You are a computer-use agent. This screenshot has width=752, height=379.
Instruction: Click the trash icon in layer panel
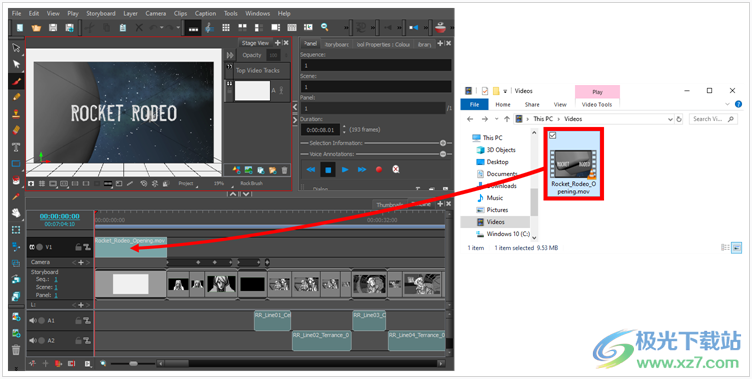284,170
